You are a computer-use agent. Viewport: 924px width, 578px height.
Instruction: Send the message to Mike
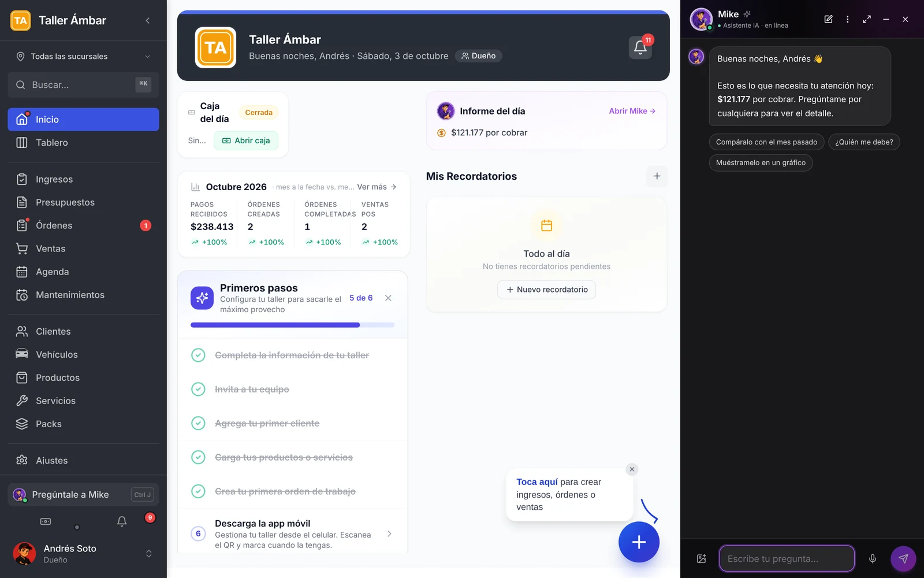click(903, 558)
